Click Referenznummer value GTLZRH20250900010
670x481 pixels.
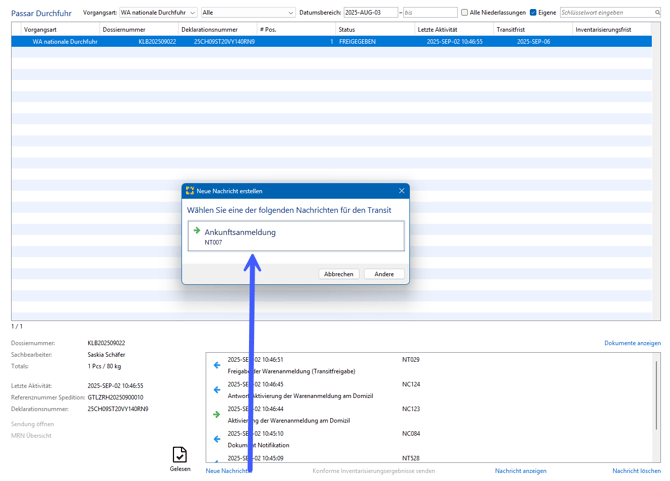click(x=115, y=397)
